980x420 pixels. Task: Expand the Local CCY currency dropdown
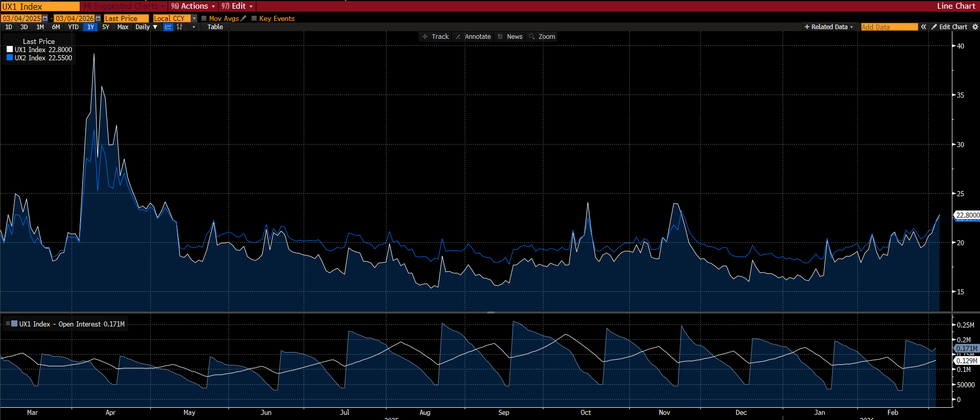point(194,18)
